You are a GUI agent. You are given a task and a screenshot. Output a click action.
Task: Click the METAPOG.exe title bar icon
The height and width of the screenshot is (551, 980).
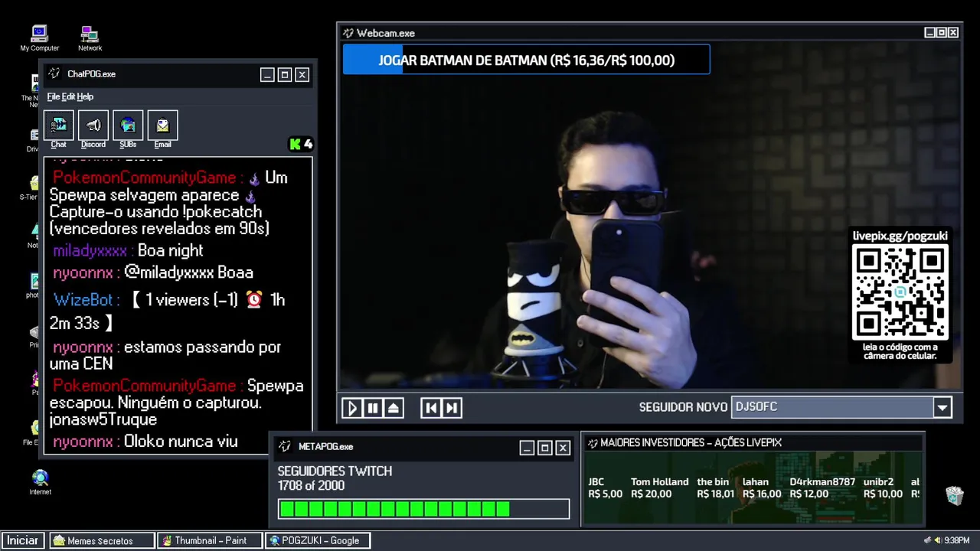[285, 446]
